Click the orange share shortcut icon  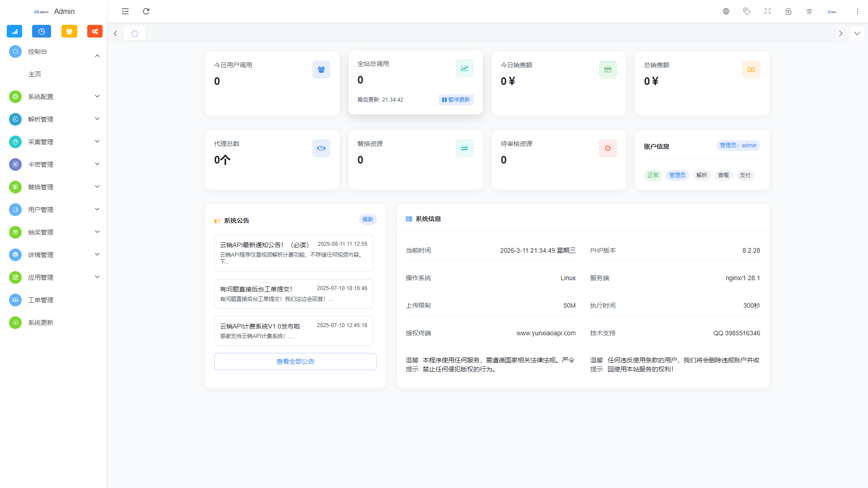95,31
